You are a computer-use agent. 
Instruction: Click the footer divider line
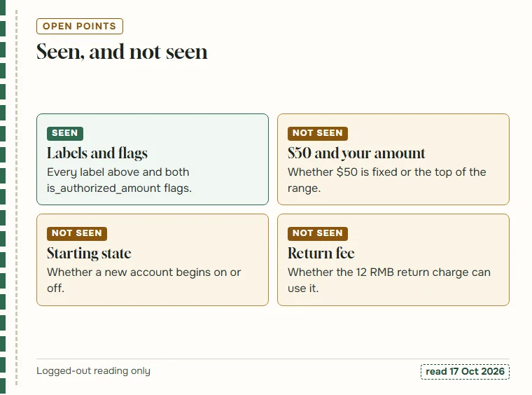(273, 359)
